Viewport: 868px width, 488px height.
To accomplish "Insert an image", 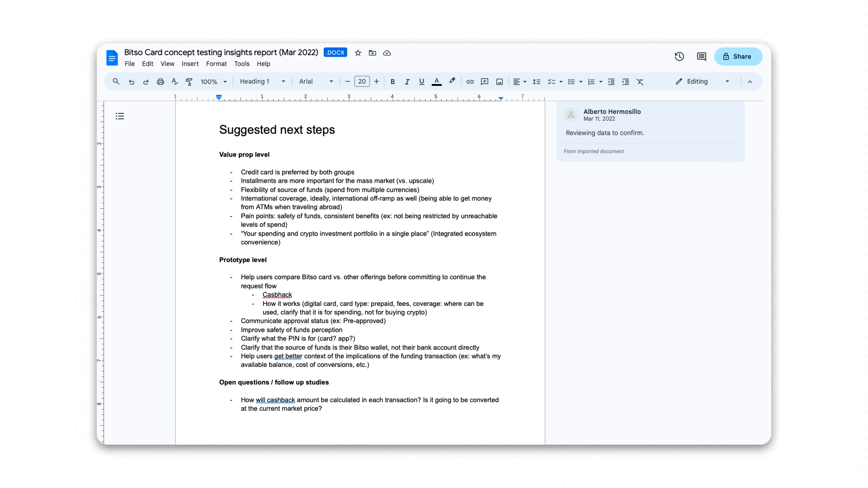I will click(499, 82).
